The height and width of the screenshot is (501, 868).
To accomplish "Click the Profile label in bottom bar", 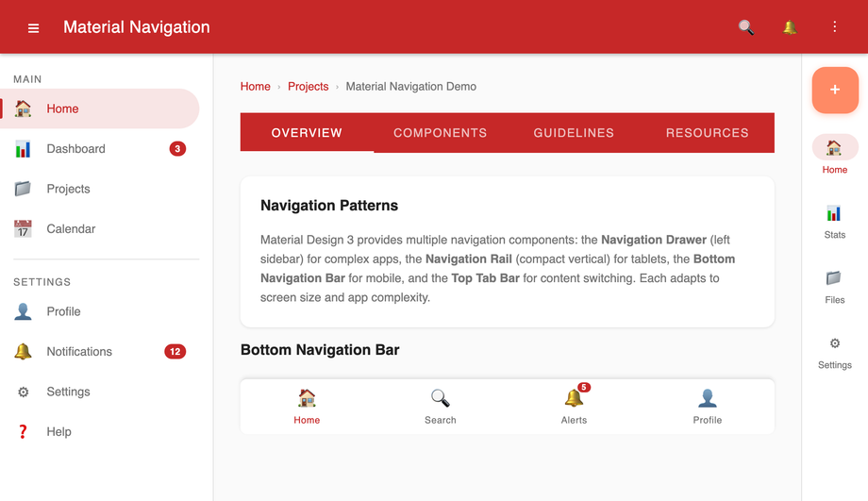I will pos(708,420).
